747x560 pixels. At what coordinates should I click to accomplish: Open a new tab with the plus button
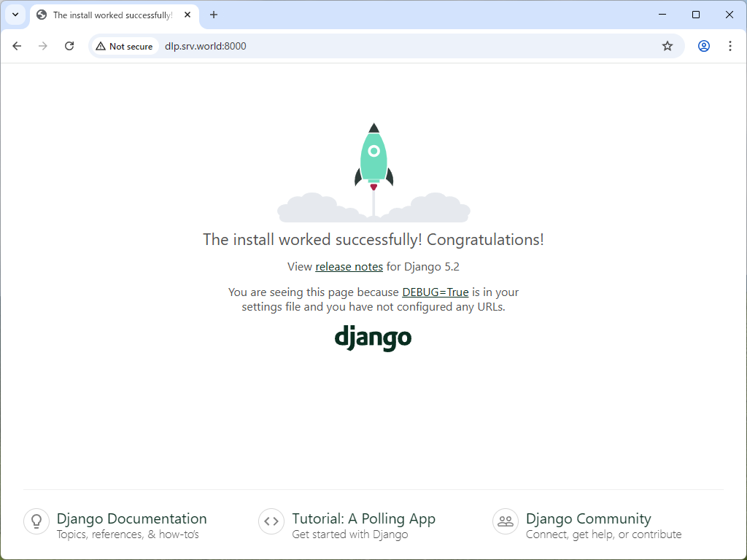[212, 15]
